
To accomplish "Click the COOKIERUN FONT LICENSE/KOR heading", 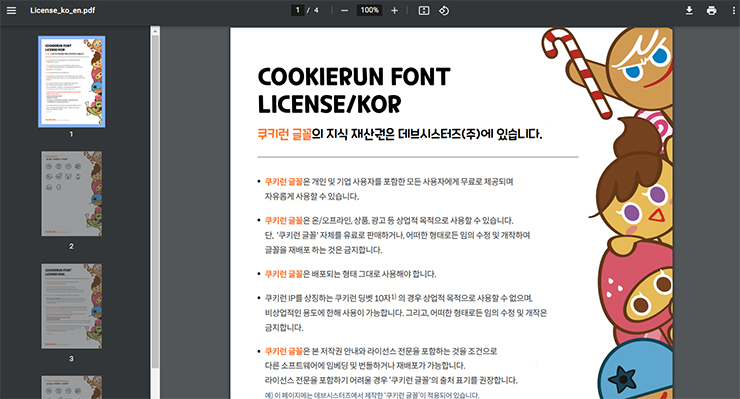I will click(354, 91).
